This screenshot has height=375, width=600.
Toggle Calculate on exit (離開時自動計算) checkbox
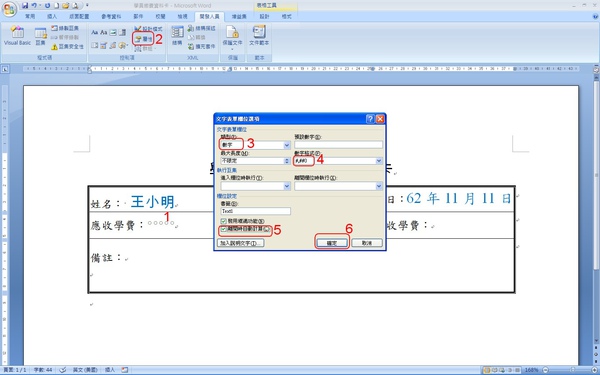click(223, 229)
